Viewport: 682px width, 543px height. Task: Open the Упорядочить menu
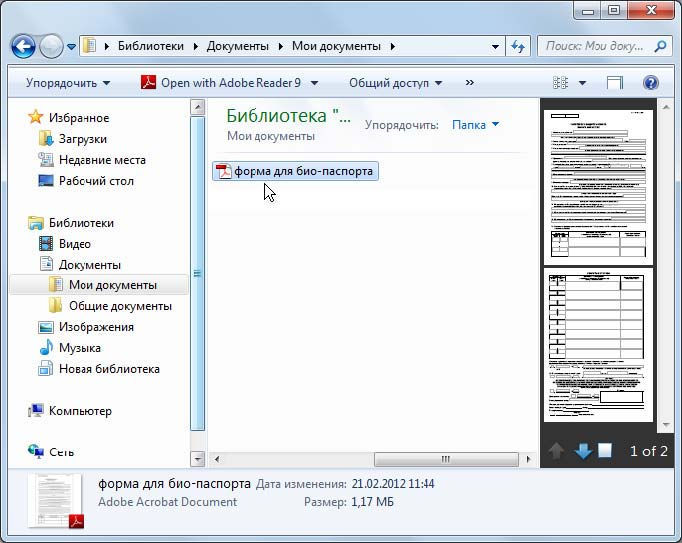click(x=67, y=83)
